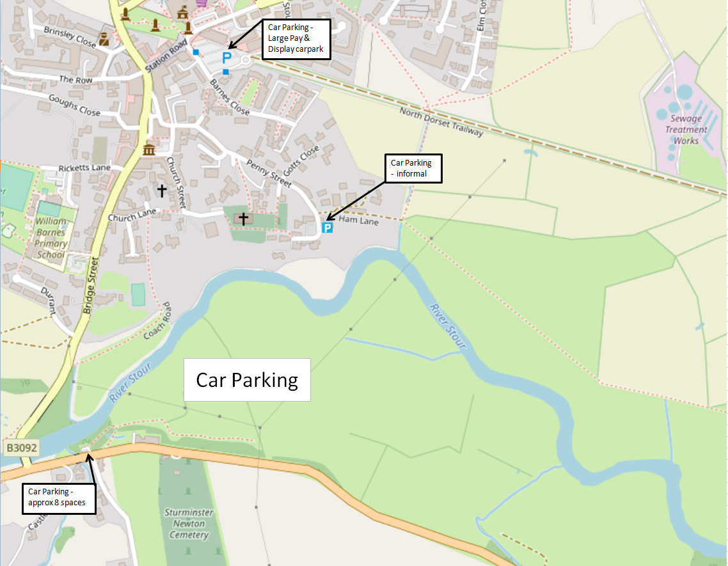Viewport: 728px width, 566px height.
Task: Click the 'Large Pay & Display carpark' callout
Action: click(296, 39)
